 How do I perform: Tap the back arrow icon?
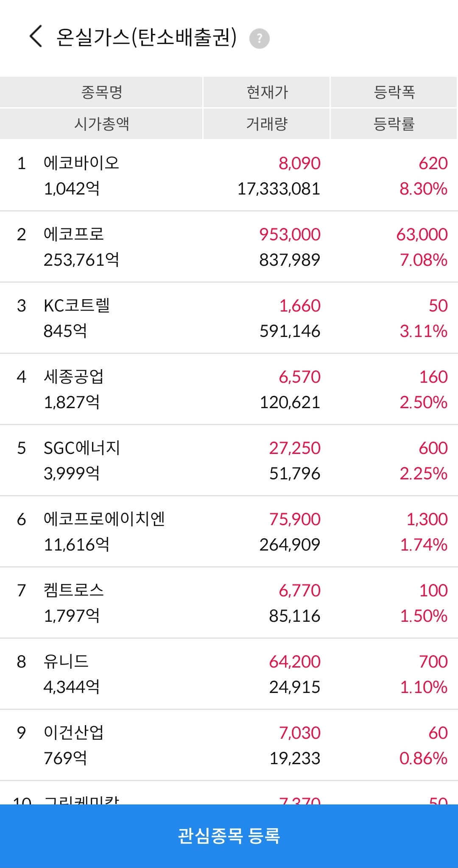point(36,36)
